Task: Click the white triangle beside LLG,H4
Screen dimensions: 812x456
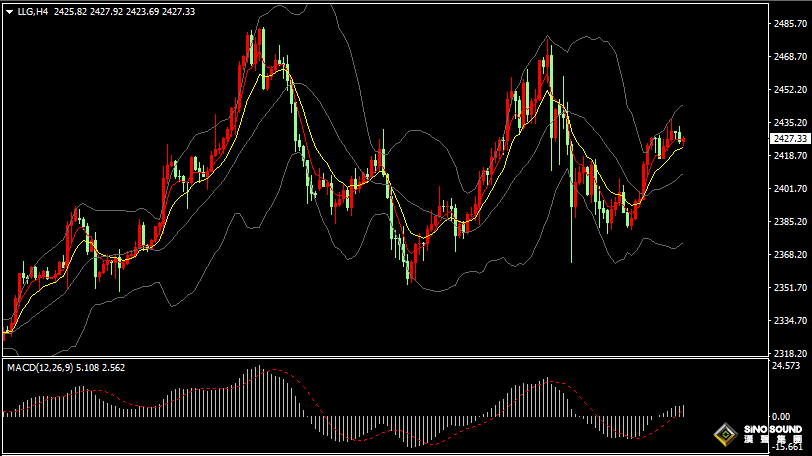Action: (x=9, y=11)
